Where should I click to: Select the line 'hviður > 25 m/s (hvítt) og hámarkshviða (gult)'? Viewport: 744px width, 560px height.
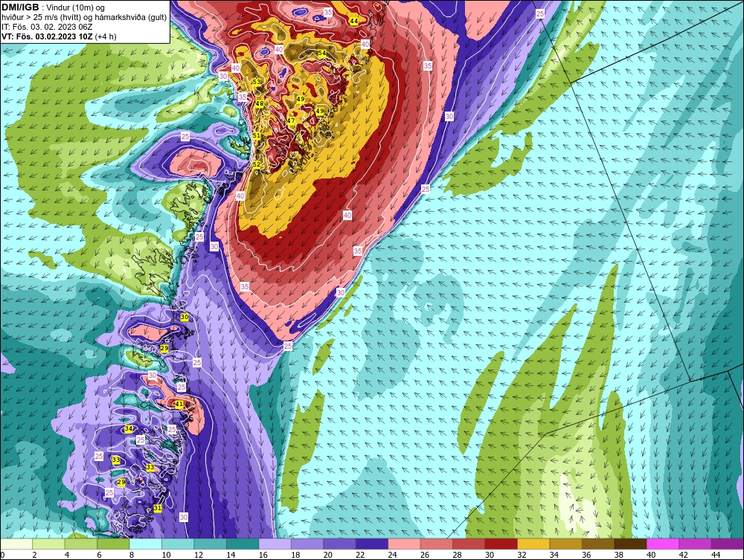[x=84, y=18]
